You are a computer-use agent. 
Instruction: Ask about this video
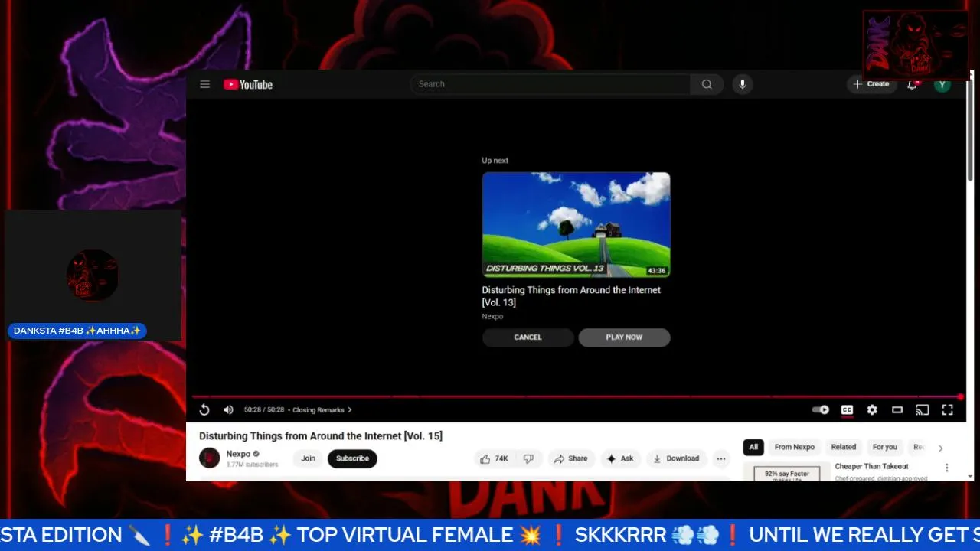pyautogui.click(x=620, y=458)
